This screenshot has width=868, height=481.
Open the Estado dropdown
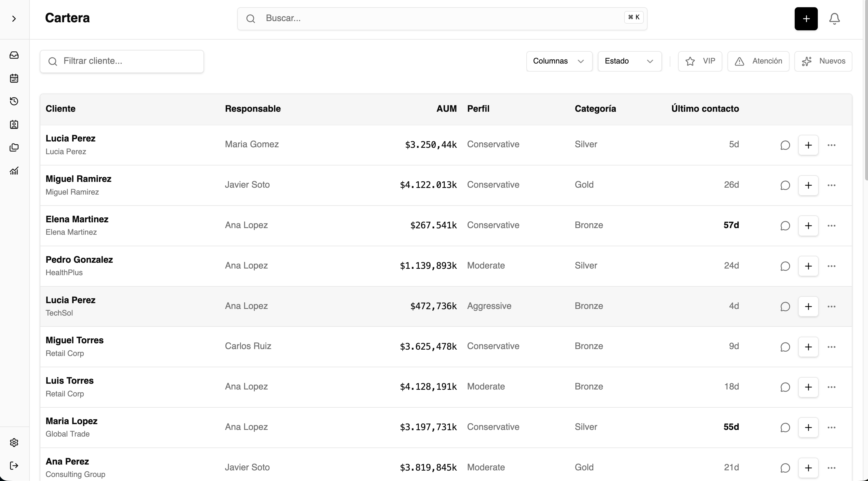pyautogui.click(x=629, y=61)
